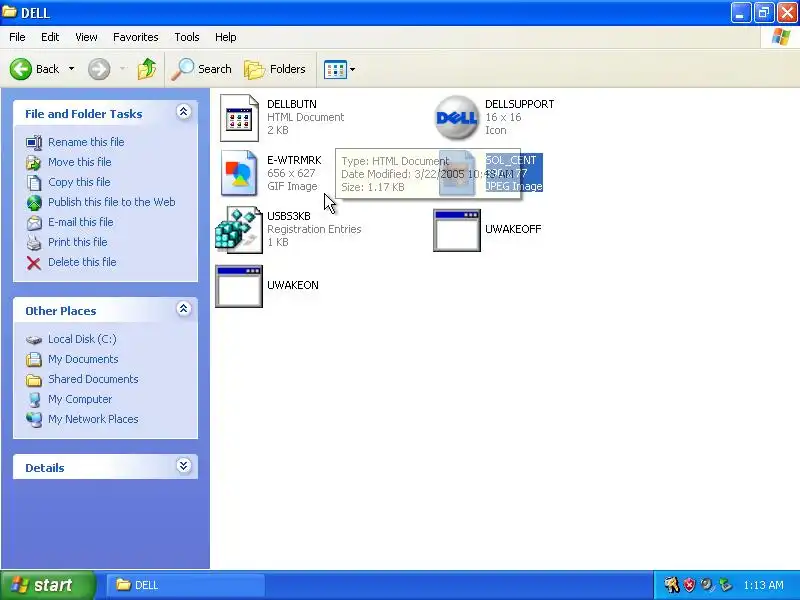This screenshot has height=600, width=800.
Task: Click the red X delete icon
Action: 34,263
